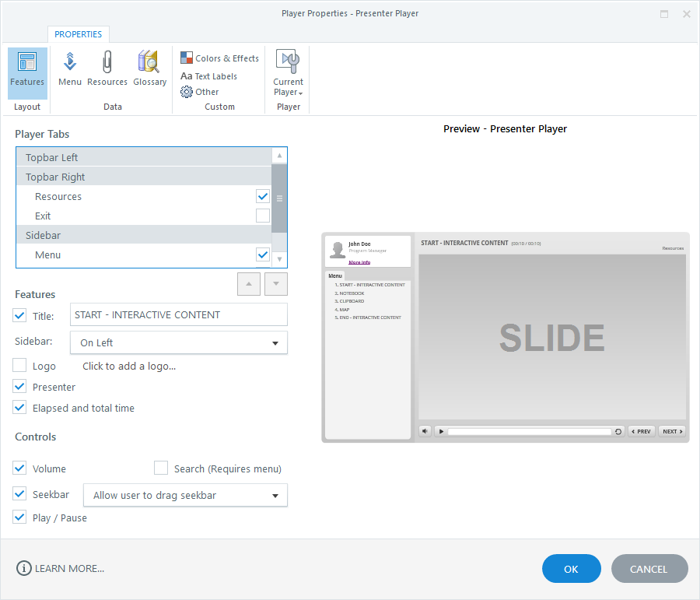The width and height of the screenshot is (700, 600).
Task: Click the Player Tabs scrollbar thumb
Action: (279, 198)
